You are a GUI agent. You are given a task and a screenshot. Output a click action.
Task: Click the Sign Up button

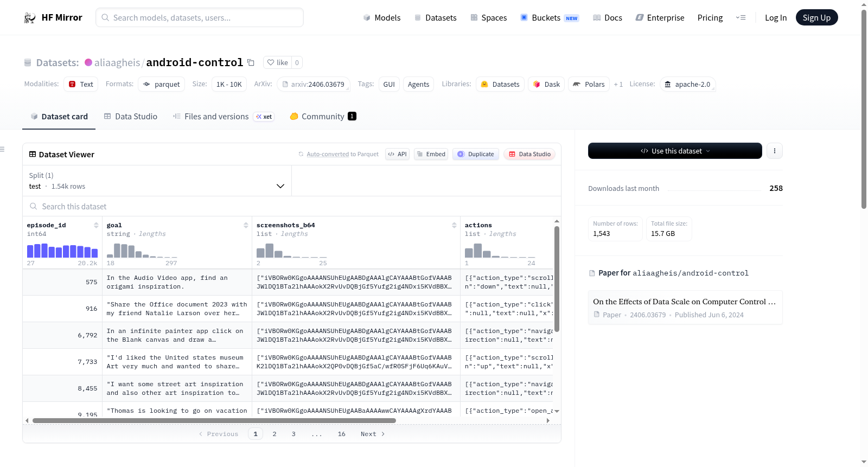[816, 17]
